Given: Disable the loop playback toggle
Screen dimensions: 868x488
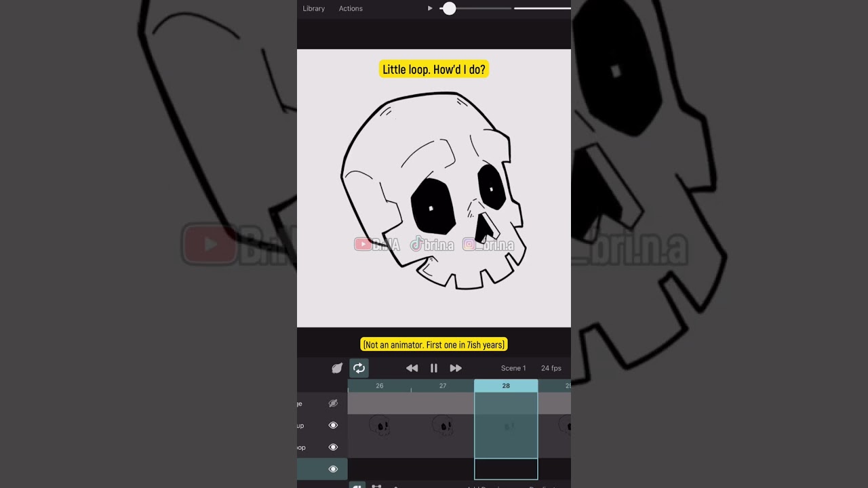Looking at the screenshot, I should tap(359, 368).
